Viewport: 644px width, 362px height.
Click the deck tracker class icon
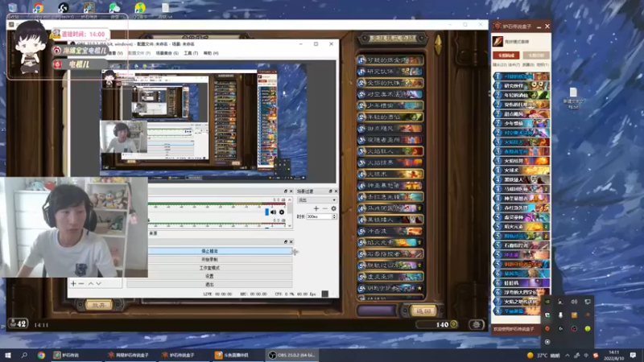pyautogui.click(x=497, y=42)
